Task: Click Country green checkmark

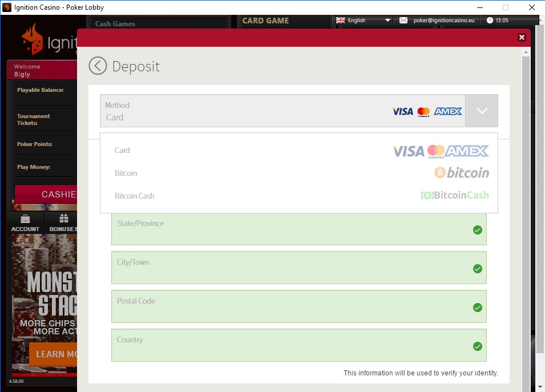Action: [x=478, y=346]
